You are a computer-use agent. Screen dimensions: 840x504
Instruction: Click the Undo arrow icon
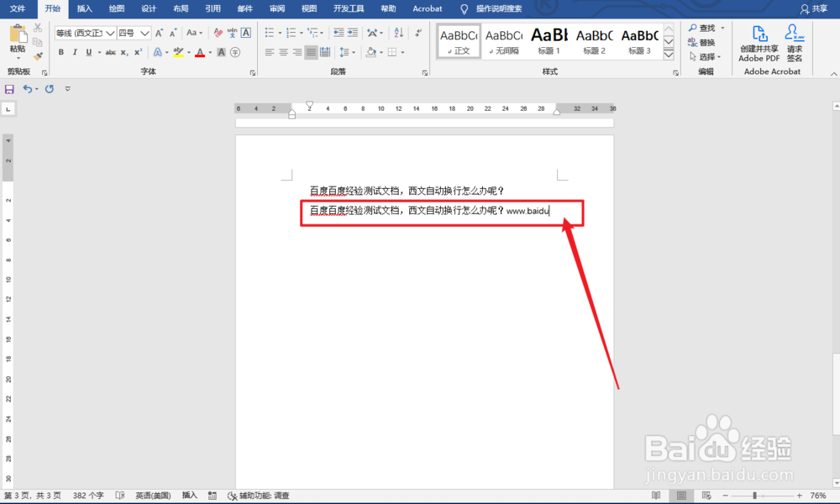point(28,89)
